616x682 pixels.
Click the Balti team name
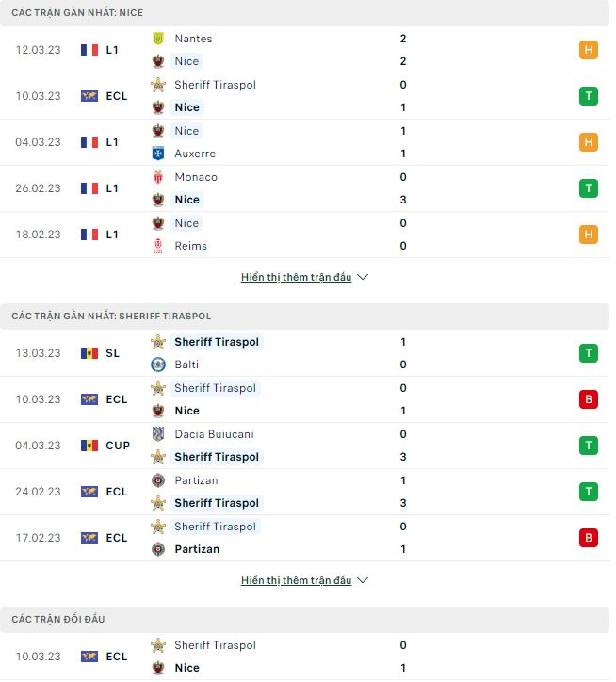(186, 365)
